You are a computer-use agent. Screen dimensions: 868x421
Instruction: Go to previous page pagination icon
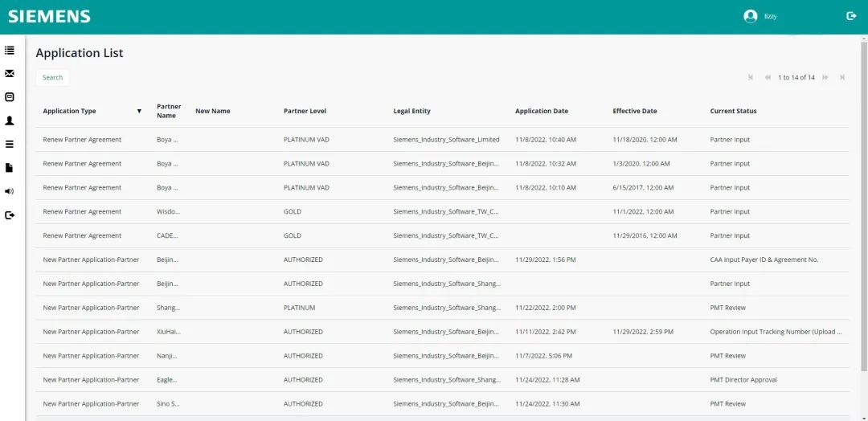point(768,77)
